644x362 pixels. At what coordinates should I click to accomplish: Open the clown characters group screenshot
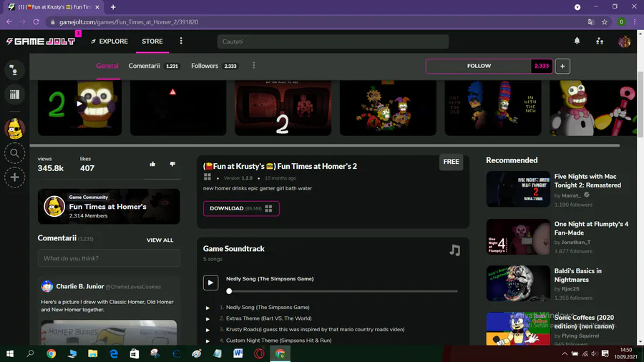388,107
